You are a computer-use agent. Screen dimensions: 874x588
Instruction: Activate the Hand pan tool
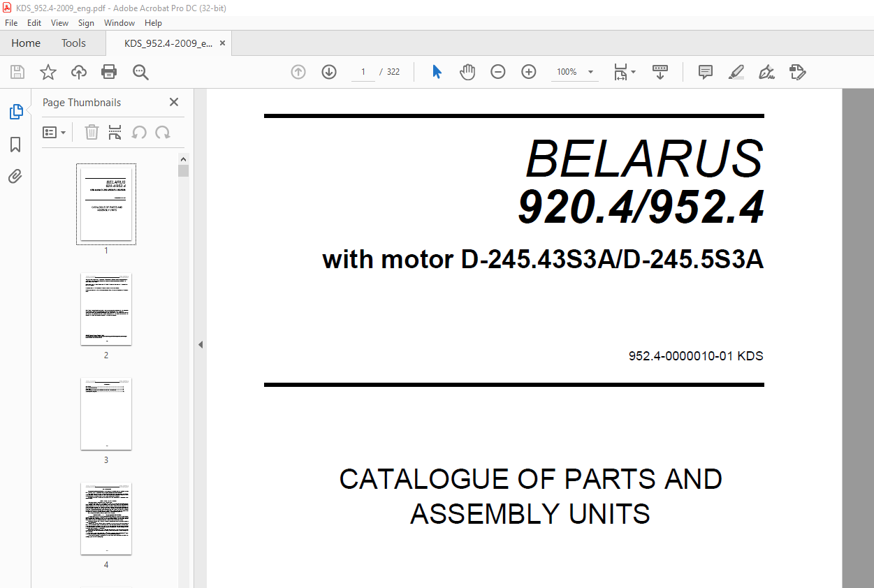click(467, 72)
